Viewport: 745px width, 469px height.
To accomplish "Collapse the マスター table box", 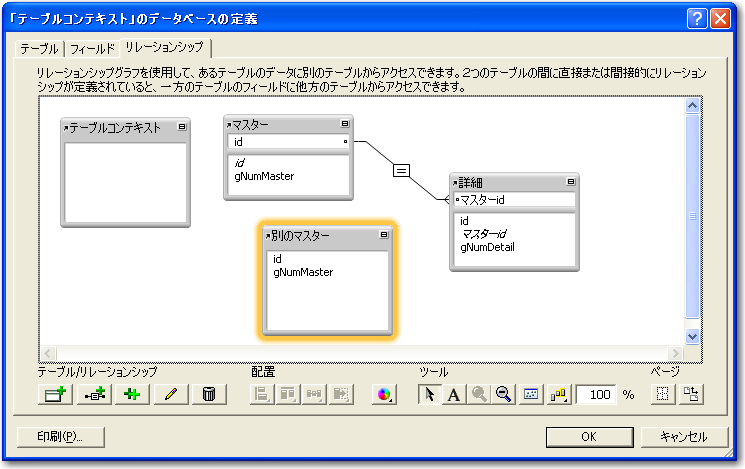I will pyautogui.click(x=344, y=124).
